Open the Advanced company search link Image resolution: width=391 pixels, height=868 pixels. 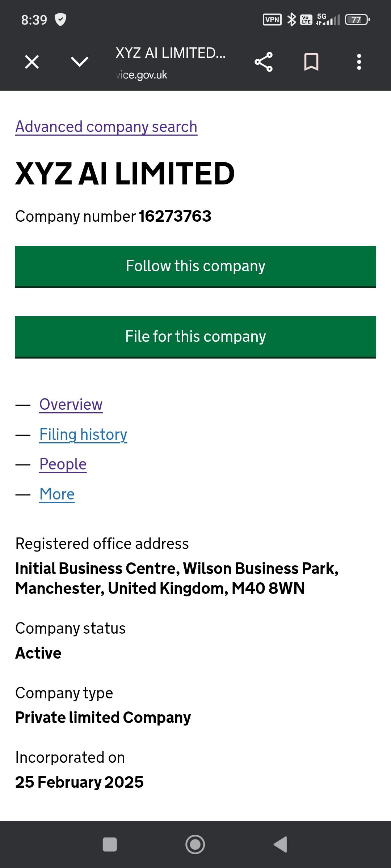[x=106, y=127]
